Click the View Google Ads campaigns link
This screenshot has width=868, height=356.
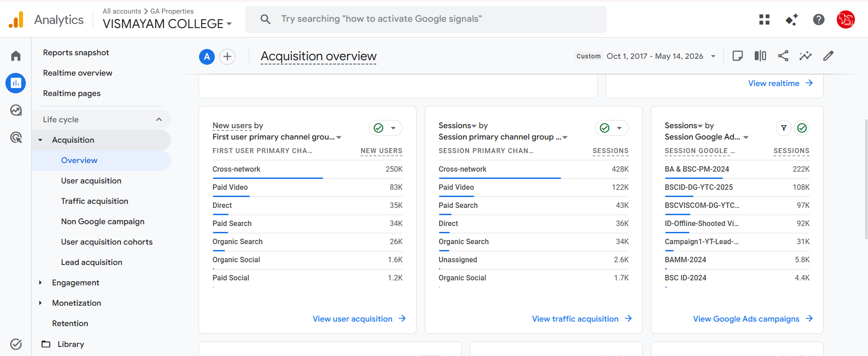click(x=746, y=319)
